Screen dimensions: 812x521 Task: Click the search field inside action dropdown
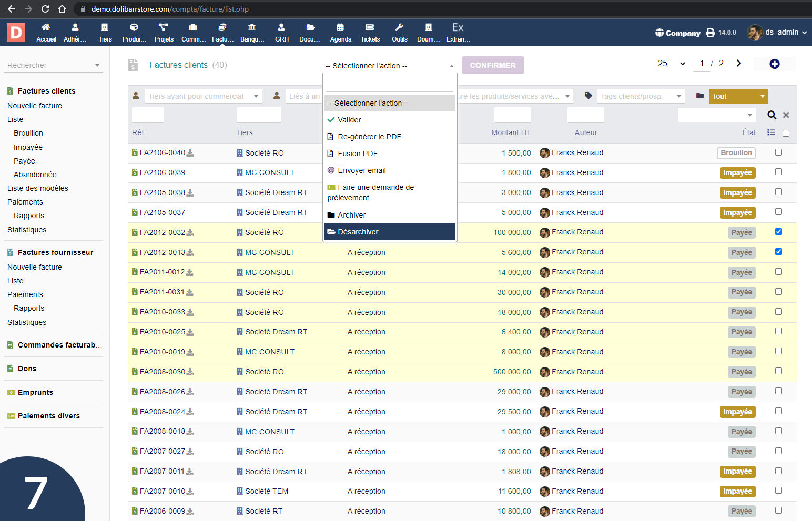(390, 84)
